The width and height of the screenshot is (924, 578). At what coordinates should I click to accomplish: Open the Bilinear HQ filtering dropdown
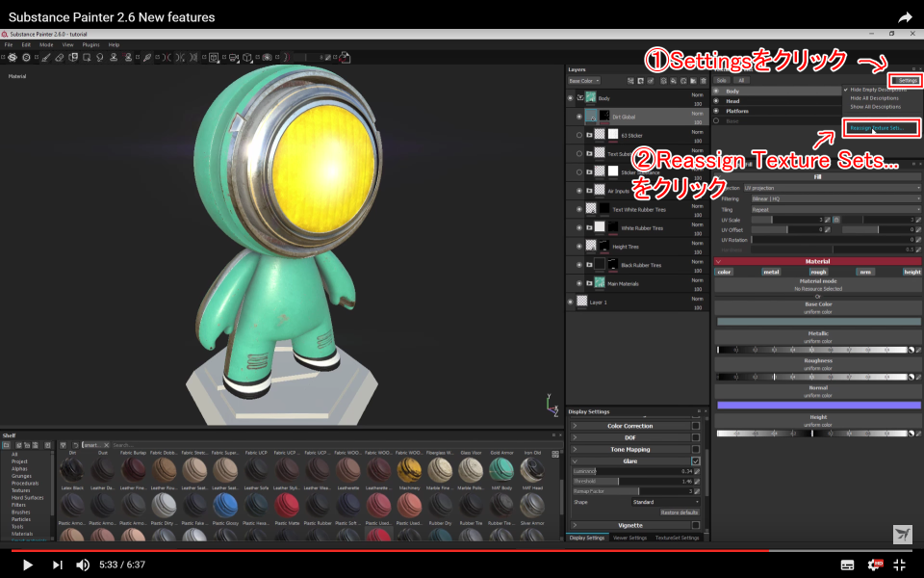point(835,198)
